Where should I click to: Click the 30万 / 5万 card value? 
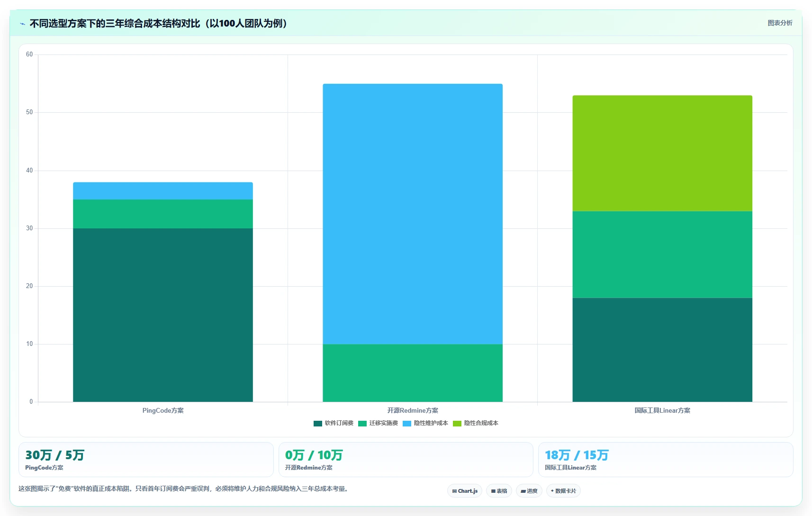coord(54,455)
